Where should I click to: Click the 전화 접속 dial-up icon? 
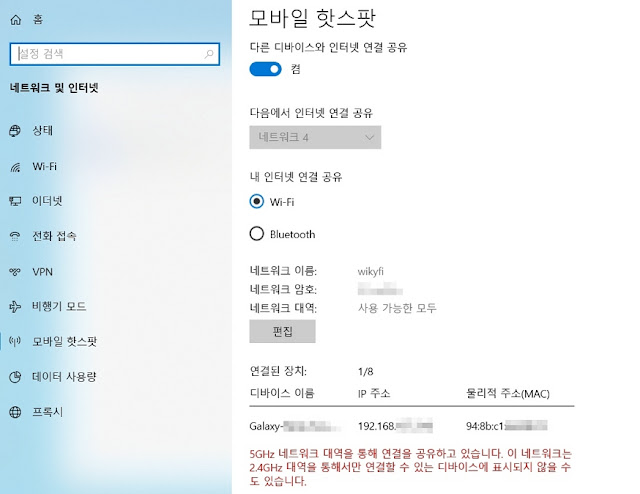click(15, 236)
